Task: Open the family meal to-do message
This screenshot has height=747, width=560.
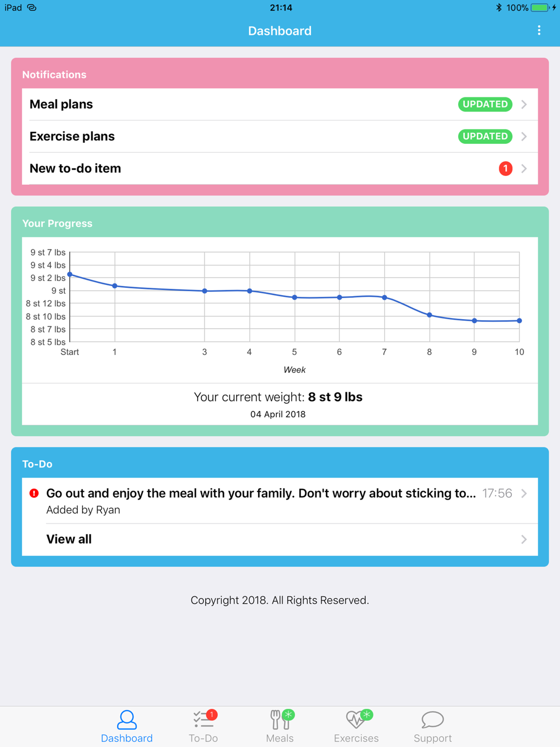Action: click(x=260, y=494)
